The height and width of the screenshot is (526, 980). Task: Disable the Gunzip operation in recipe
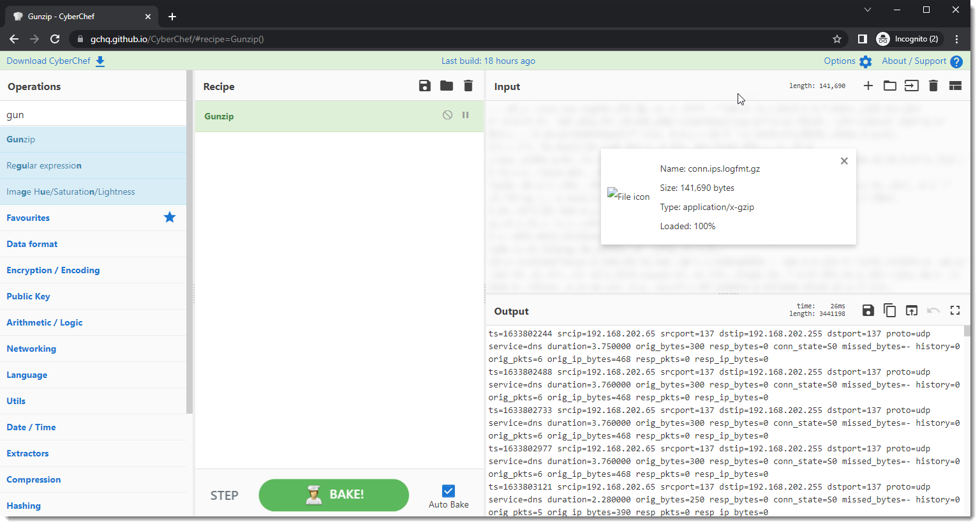tap(447, 116)
